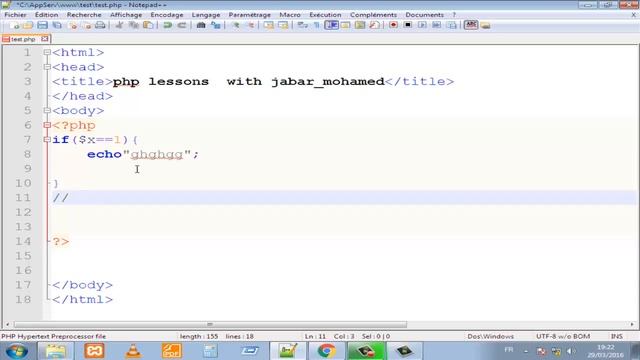Undo last edit with green arrow icon
The image size is (640, 360).
[167, 25]
